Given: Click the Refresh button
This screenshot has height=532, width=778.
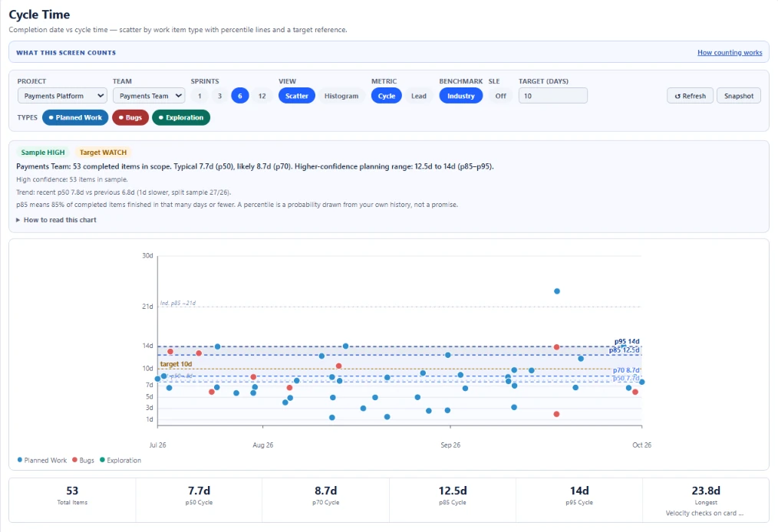Looking at the screenshot, I should [691, 96].
